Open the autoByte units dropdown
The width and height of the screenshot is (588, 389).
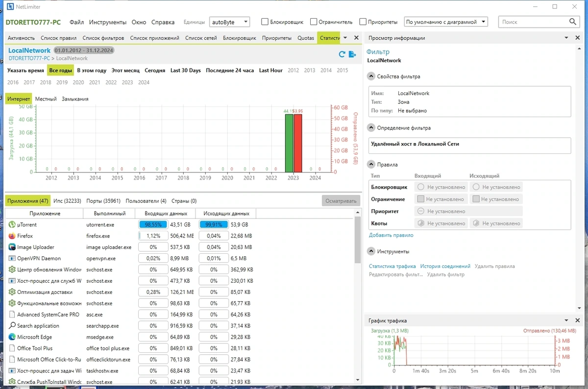pyautogui.click(x=229, y=22)
